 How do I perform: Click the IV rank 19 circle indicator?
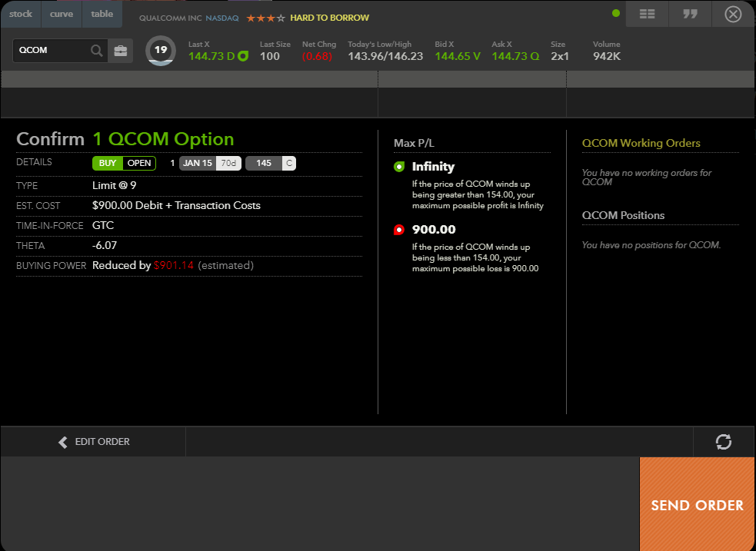[161, 51]
